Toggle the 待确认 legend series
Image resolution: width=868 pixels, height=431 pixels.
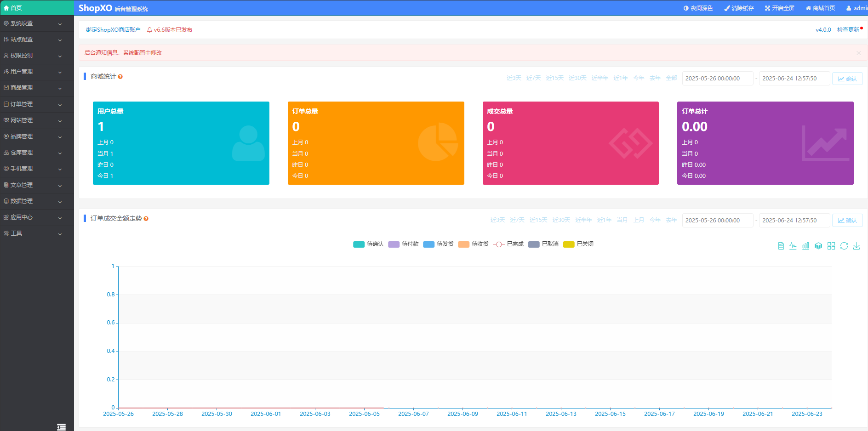pyautogui.click(x=368, y=244)
